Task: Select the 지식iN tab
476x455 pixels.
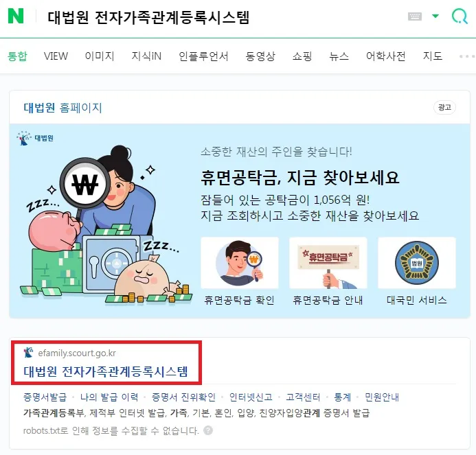Action: click(x=146, y=56)
